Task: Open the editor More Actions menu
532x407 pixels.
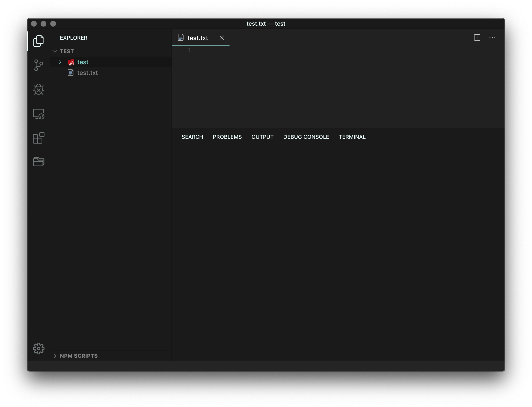Action: pos(492,37)
